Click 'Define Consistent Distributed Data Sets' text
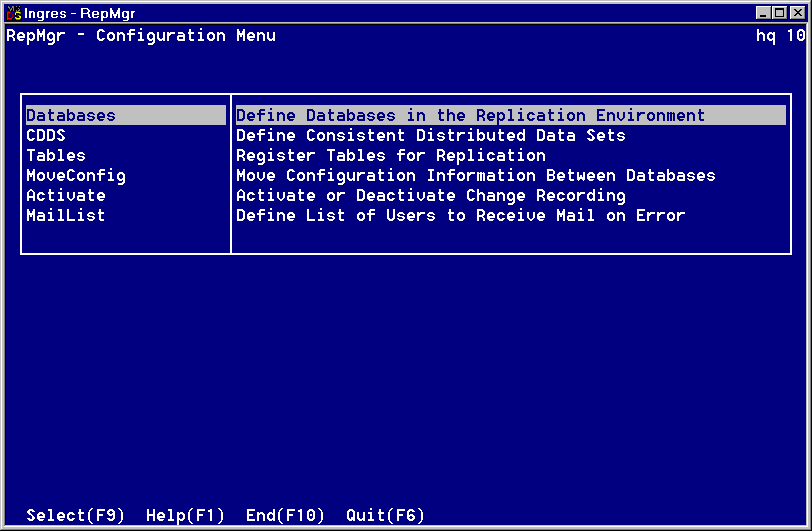Viewport: 812px width, 531px height. (x=430, y=136)
